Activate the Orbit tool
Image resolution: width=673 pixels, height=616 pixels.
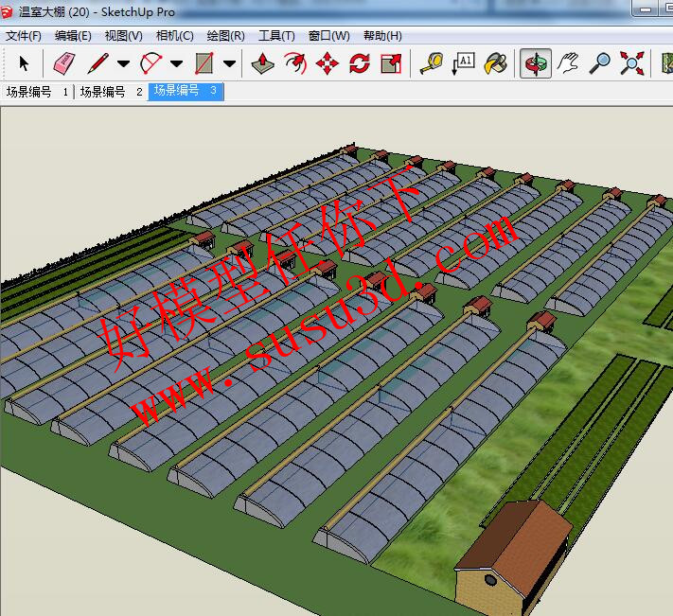click(536, 63)
